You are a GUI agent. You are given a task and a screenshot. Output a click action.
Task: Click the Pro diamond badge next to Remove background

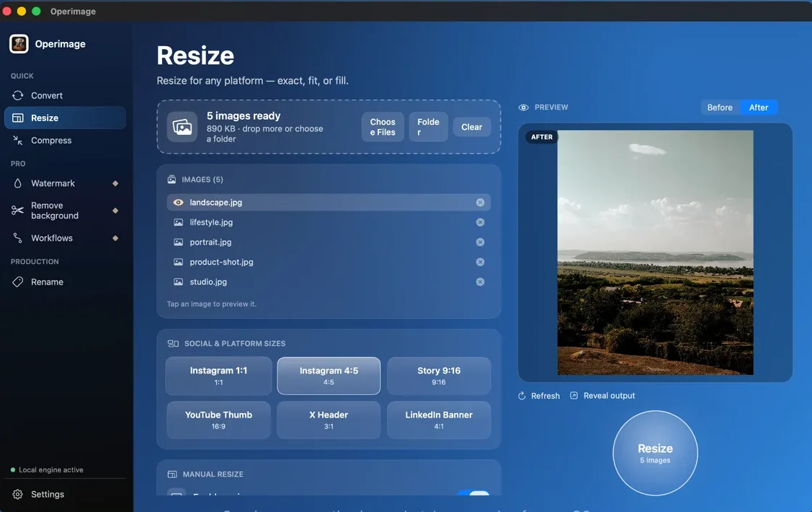click(x=115, y=211)
